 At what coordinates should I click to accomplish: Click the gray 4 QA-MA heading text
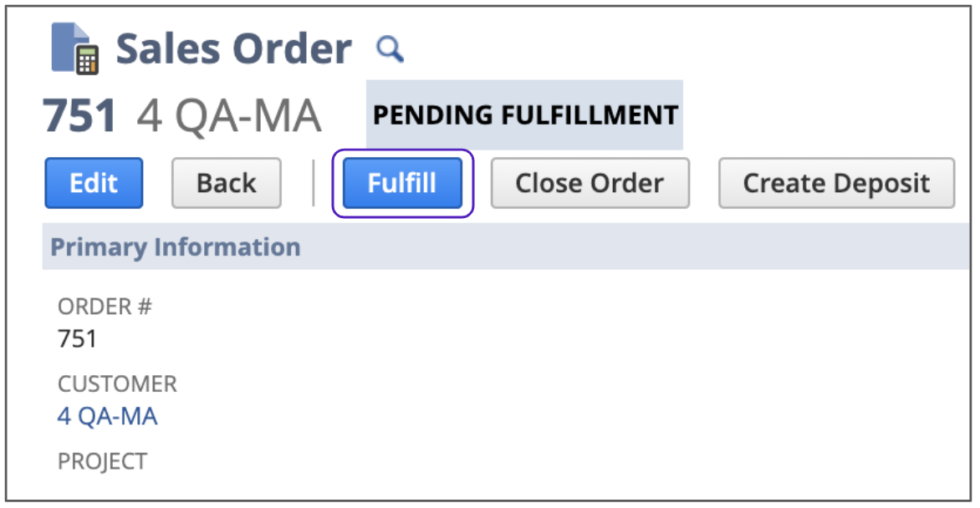(229, 115)
